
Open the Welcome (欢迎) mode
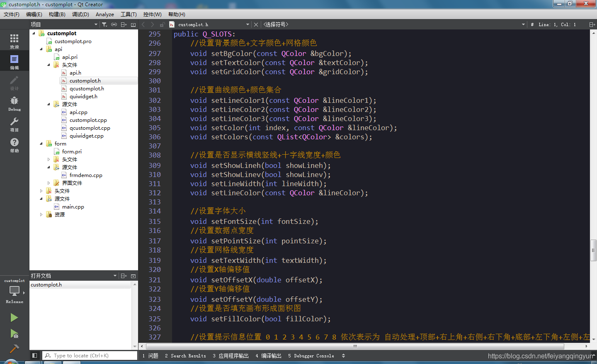15,41
